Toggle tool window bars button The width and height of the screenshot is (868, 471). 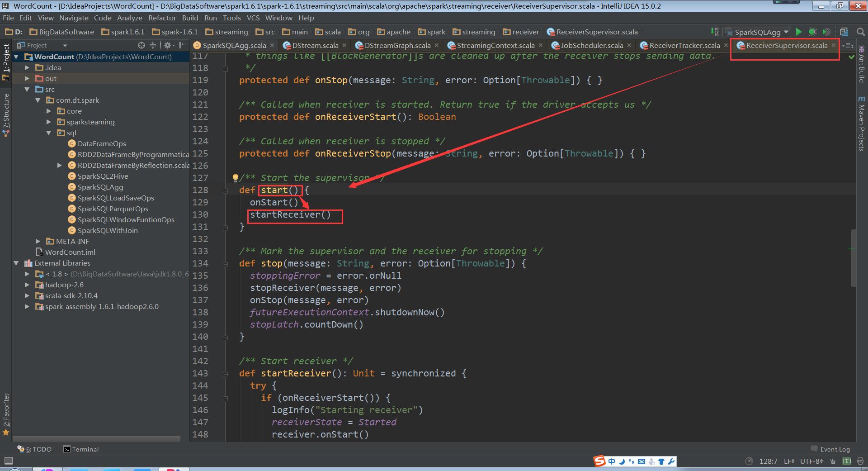click(8, 461)
